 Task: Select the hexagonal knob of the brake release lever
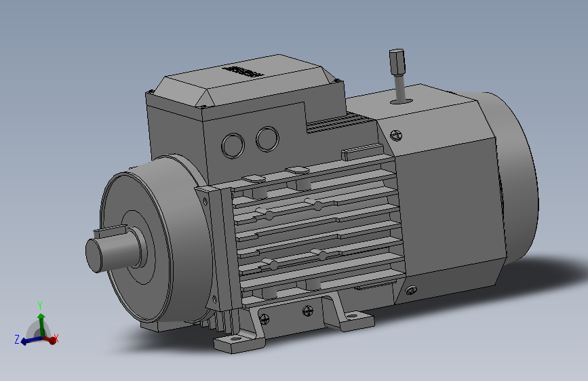[x=397, y=62]
